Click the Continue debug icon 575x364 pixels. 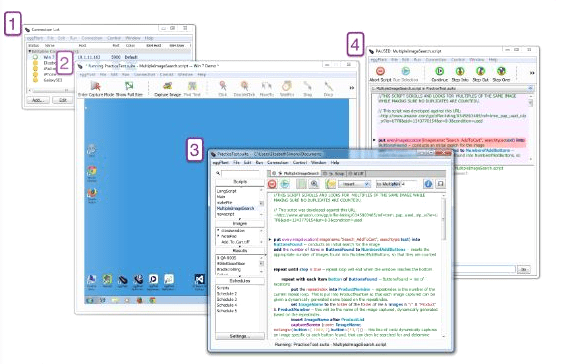(439, 71)
